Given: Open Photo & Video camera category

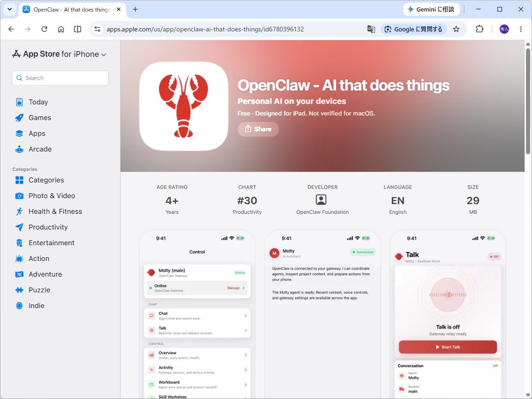Looking at the screenshot, I should pyautogui.click(x=45, y=196).
